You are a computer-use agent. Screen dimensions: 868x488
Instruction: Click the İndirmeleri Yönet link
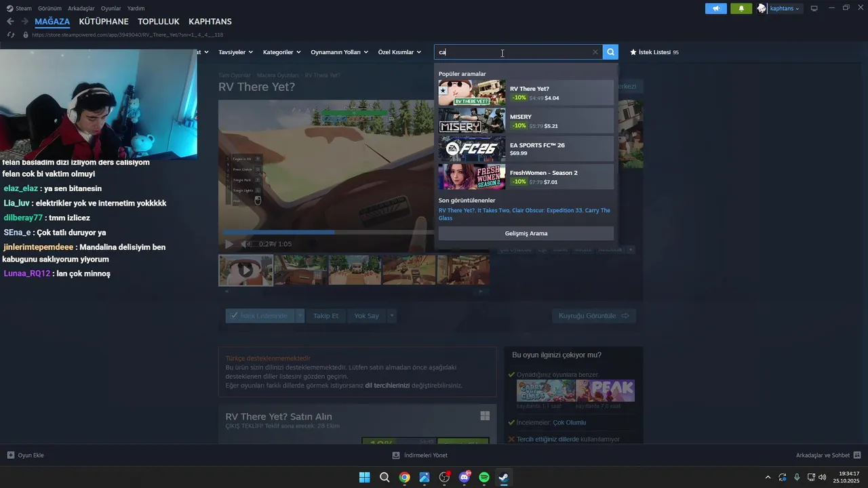425,455
